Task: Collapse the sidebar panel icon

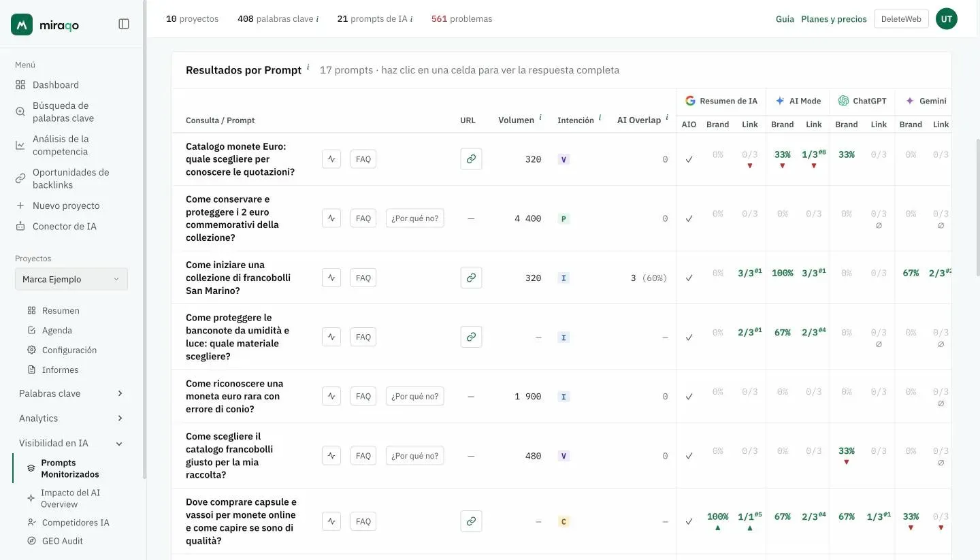Action: [x=124, y=24]
